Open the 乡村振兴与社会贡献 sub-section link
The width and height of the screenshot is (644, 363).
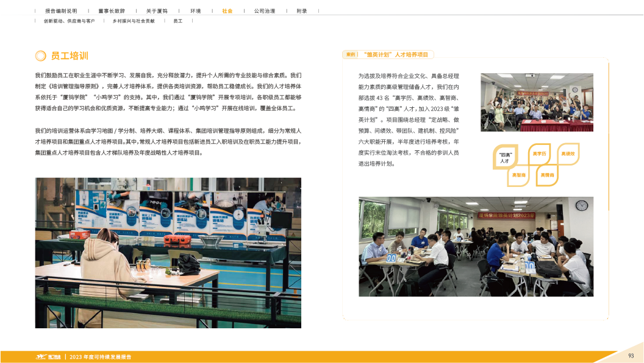click(133, 21)
